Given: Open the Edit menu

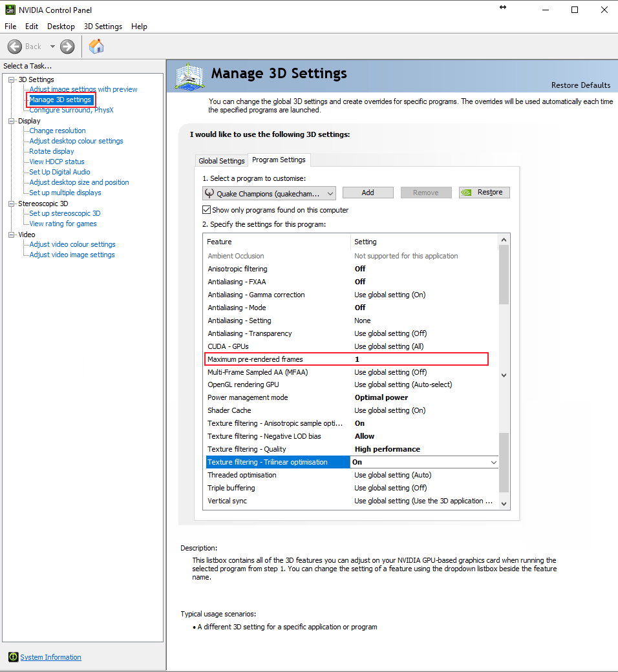Looking at the screenshot, I should (31, 26).
